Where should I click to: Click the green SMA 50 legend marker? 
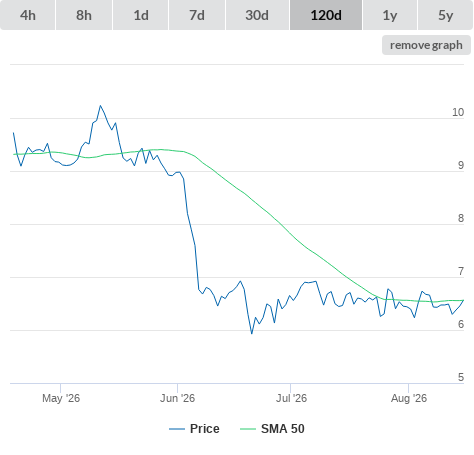[x=248, y=429]
